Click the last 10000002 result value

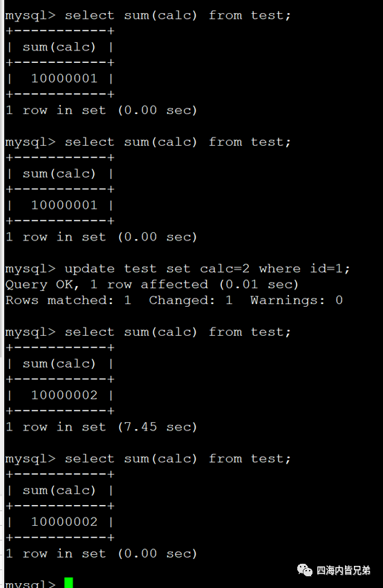64,522
